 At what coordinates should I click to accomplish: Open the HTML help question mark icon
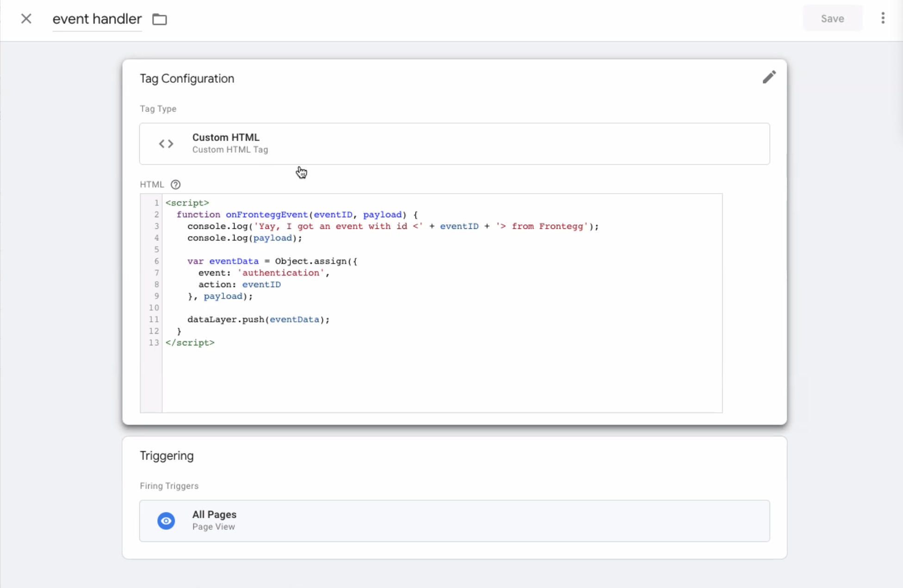point(175,184)
